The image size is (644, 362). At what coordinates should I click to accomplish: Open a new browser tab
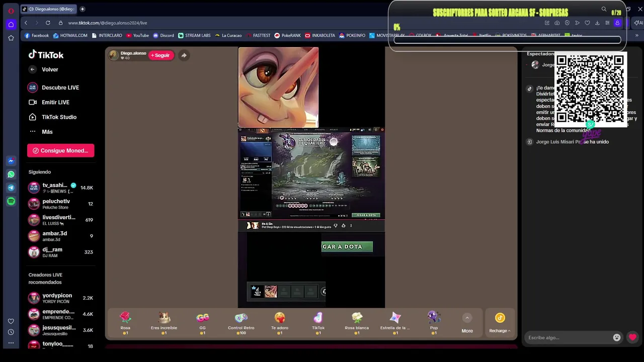click(x=83, y=9)
